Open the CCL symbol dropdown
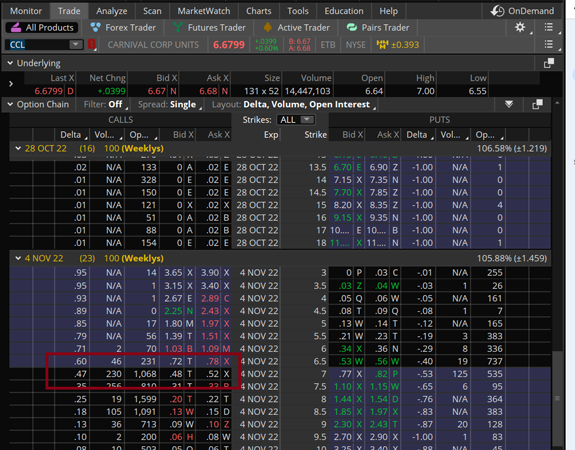This screenshot has height=450, width=575. tap(76, 45)
